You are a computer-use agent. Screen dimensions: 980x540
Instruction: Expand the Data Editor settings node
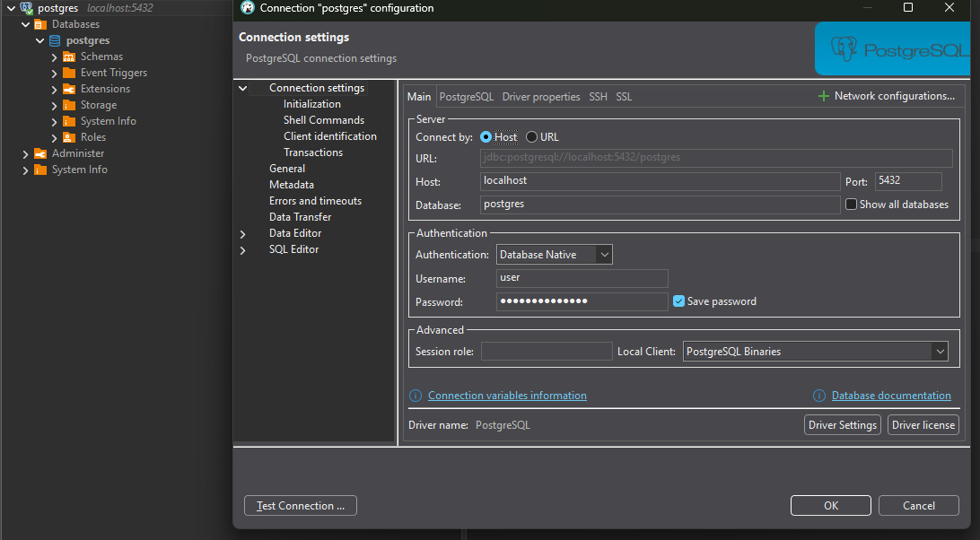(243, 233)
